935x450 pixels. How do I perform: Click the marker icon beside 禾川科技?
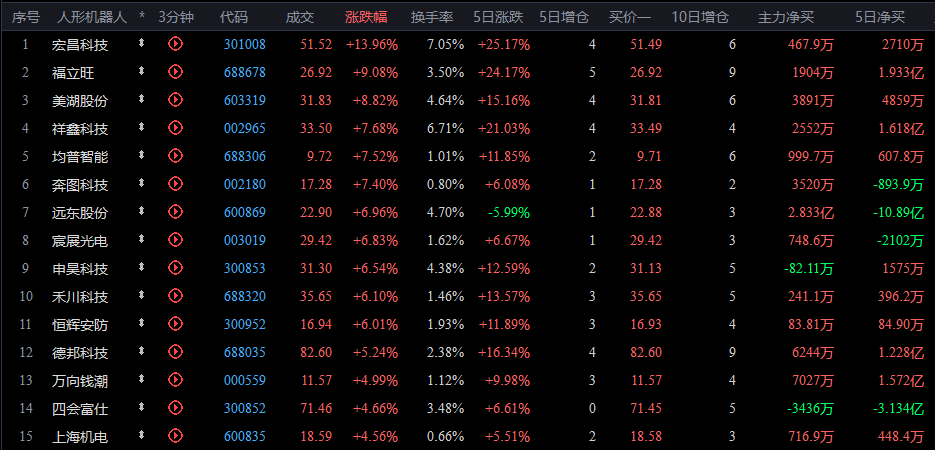coord(141,294)
